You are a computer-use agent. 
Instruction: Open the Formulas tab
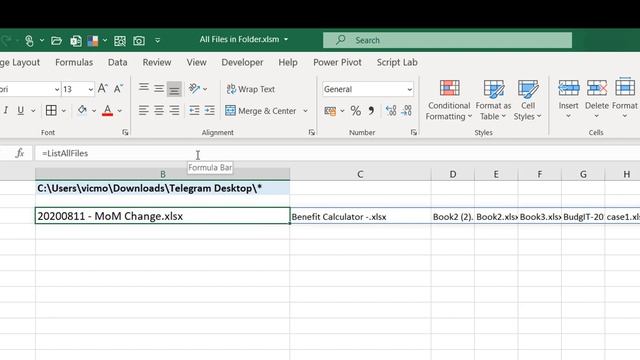[x=74, y=62]
